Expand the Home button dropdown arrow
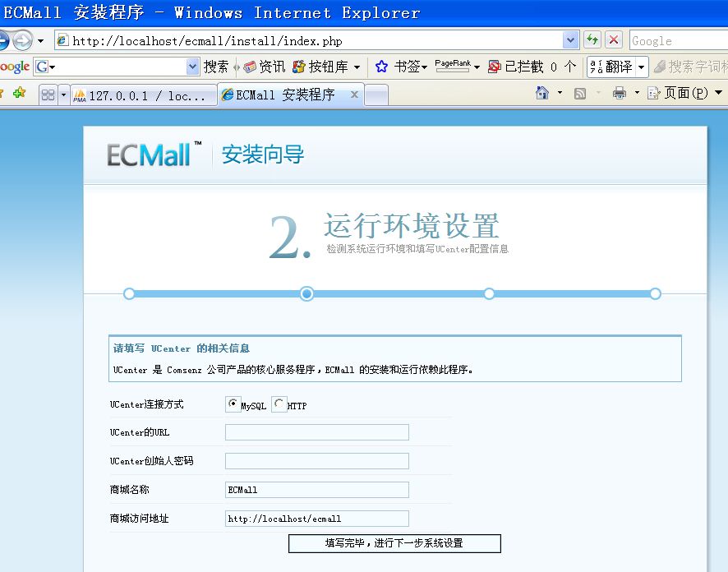The height and width of the screenshot is (572, 728). pos(560,93)
